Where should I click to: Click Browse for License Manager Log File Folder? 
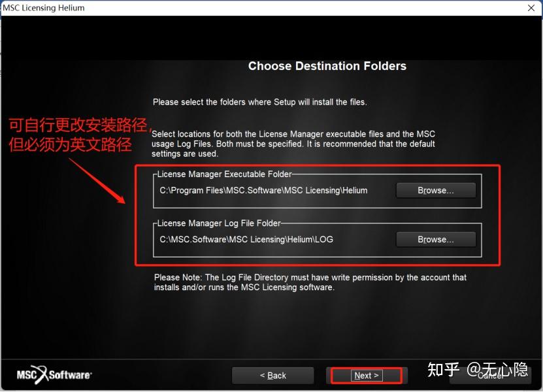click(x=436, y=239)
